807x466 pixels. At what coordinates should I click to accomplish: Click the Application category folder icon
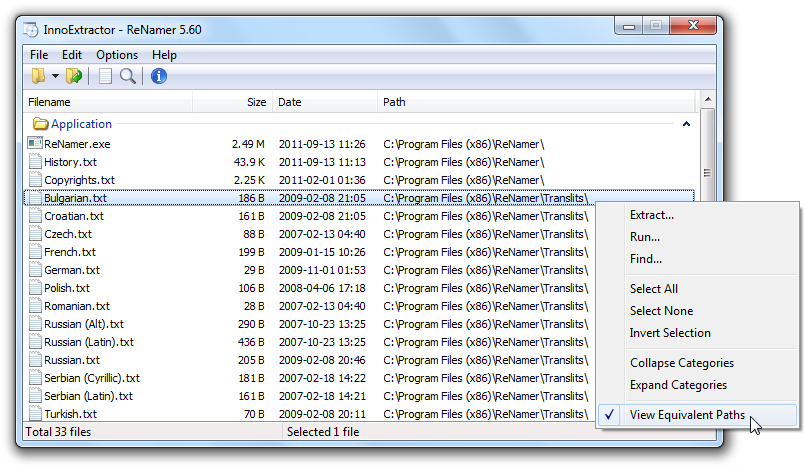point(40,124)
